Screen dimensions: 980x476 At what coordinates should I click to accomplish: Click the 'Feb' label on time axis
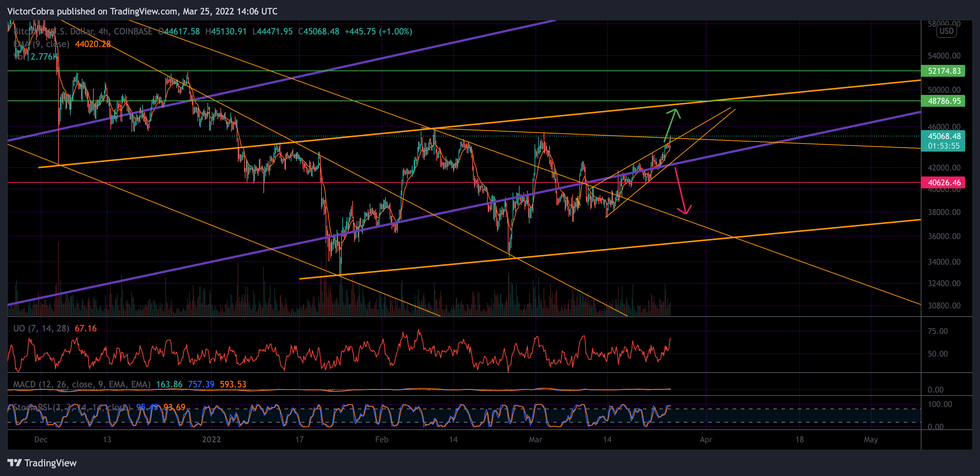[x=381, y=439]
